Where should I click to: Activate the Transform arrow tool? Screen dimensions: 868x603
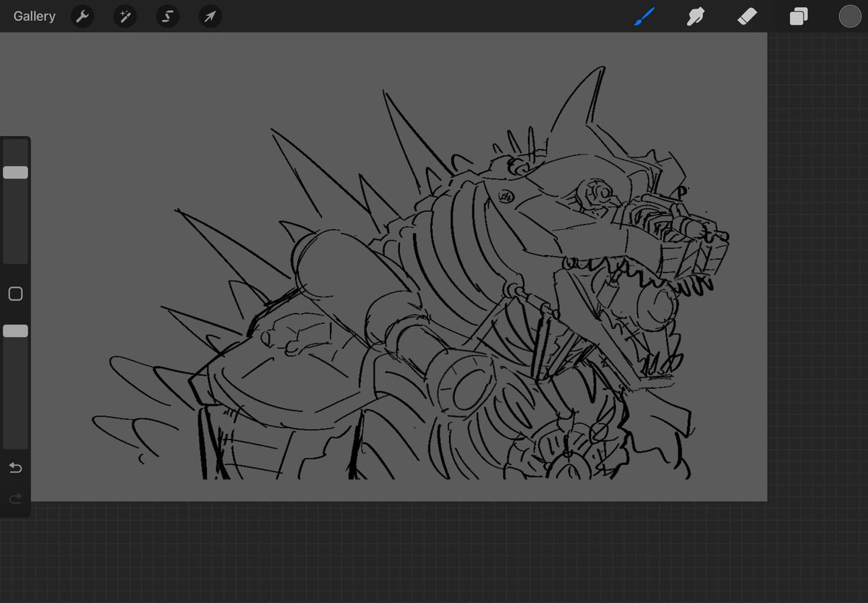pyautogui.click(x=210, y=16)
